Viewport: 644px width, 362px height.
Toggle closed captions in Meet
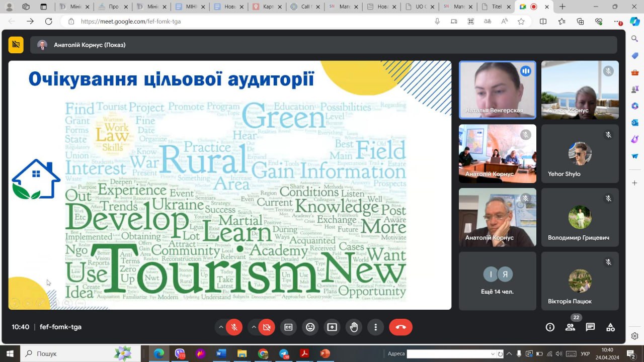(x=288, y=327)
